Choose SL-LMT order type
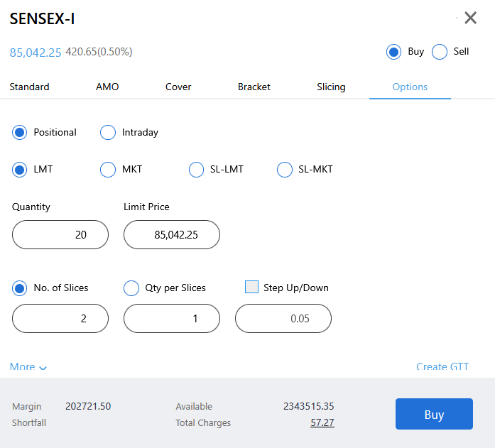The width and height of the screenshot is (495, 448). (x=196, y=170)
